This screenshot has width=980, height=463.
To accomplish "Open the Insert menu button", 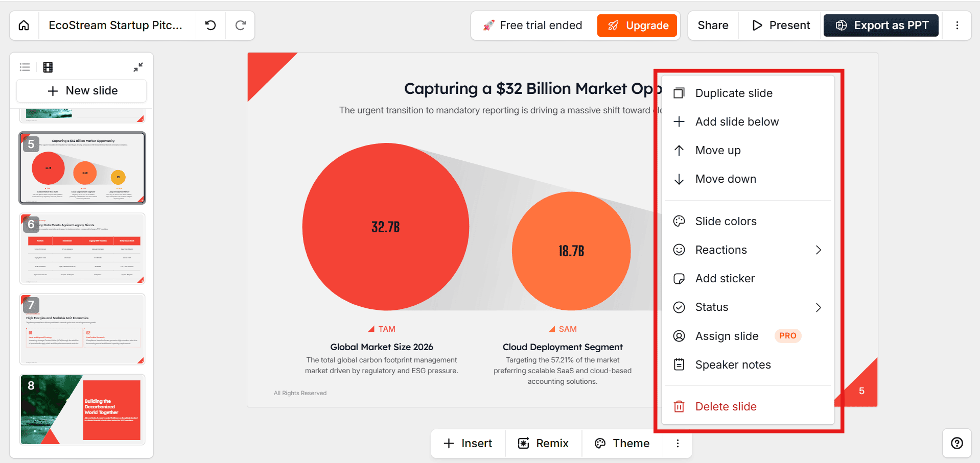I will point(468,443).
